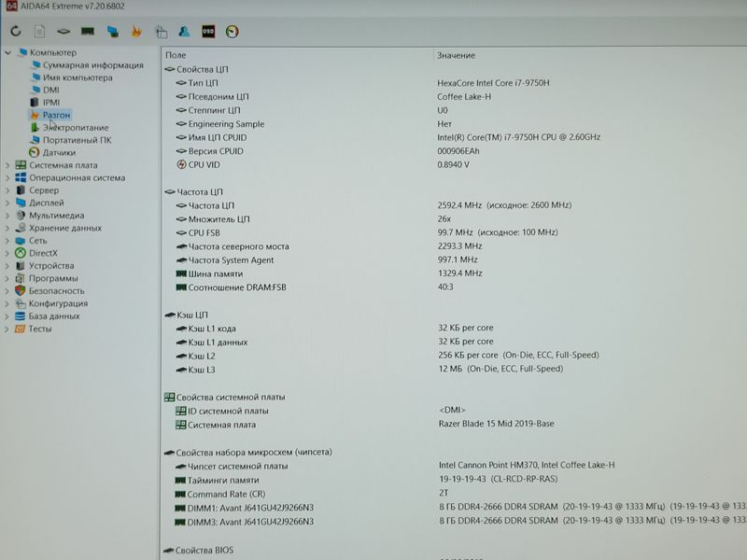
Task: Select the Шина памяти row
Action: point(455,273)
